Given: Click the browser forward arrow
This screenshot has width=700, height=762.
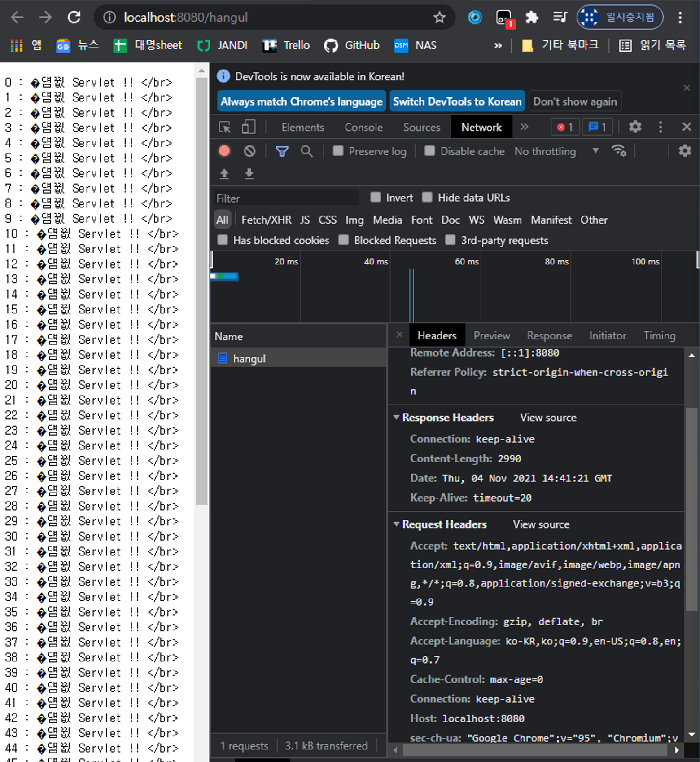Looking at the screenshot, I should pyautogui.click(x=45, y=18).
